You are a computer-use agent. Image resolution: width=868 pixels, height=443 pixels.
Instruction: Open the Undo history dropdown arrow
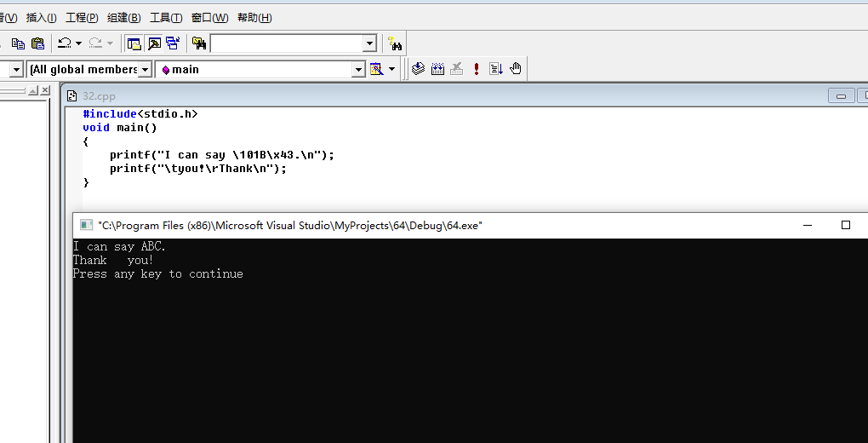78,43
